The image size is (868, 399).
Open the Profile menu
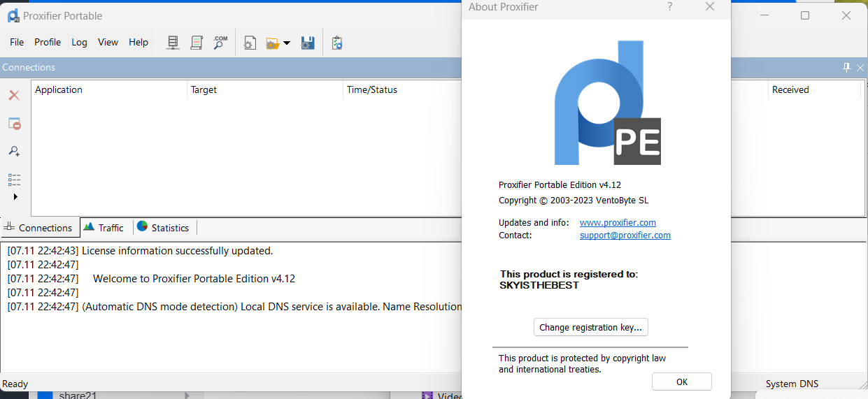pos(48,42)
